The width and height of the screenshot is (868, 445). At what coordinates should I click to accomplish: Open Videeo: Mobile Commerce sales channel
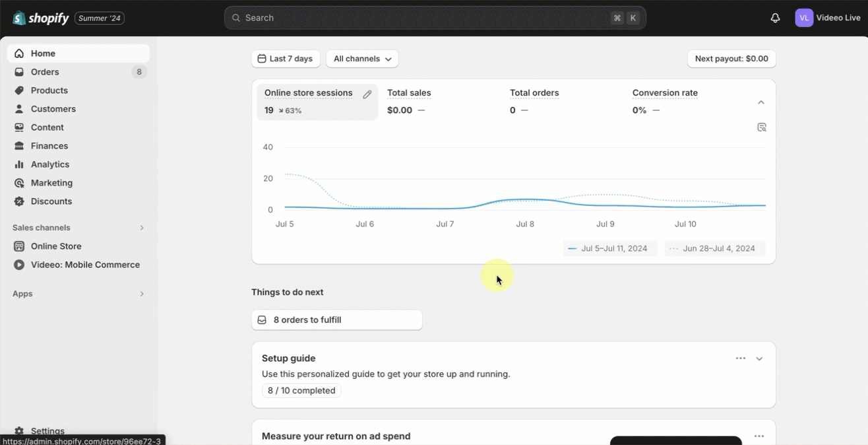(x=84, y=265)
